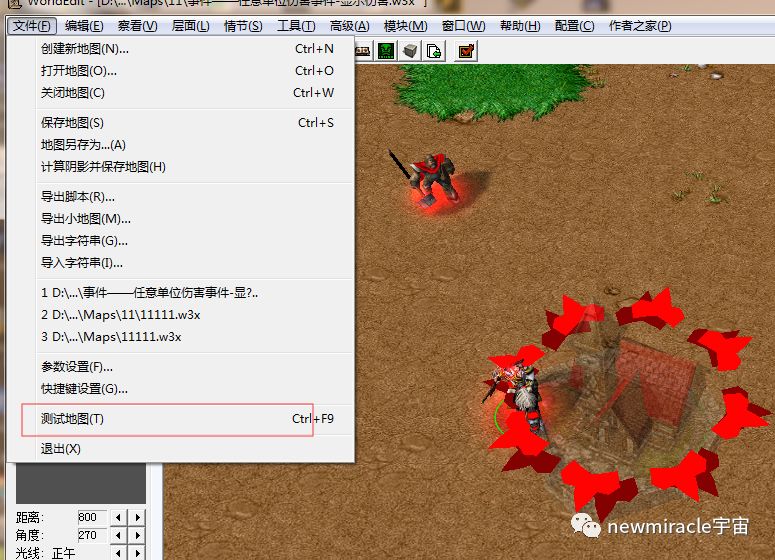Open the Import Manager files icon
This screenshot has width=775, height=560.
point(433,50)
